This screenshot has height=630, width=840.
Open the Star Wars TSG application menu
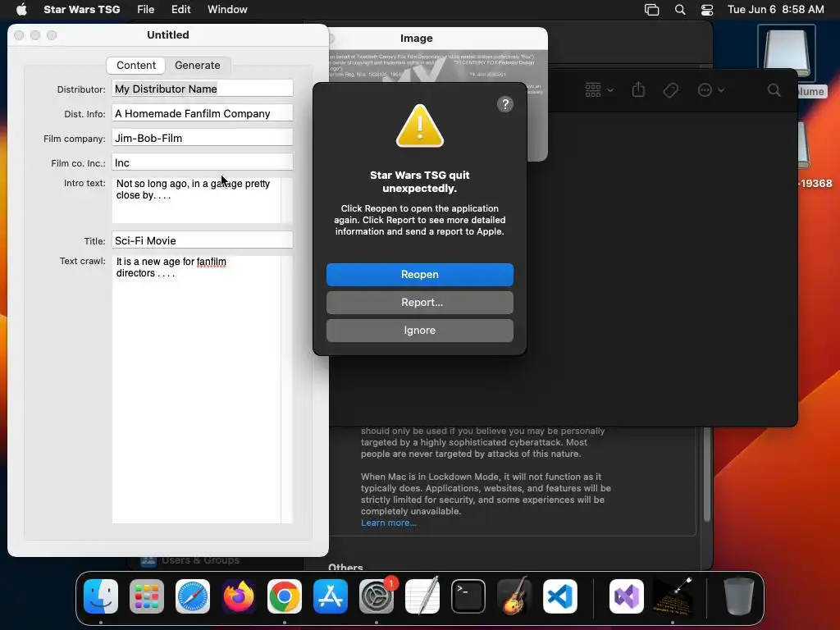81,10
